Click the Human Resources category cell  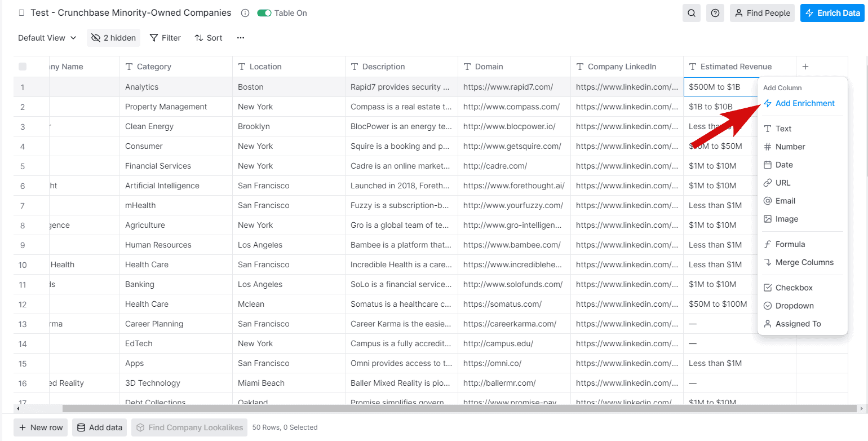[x=176, y=245]
